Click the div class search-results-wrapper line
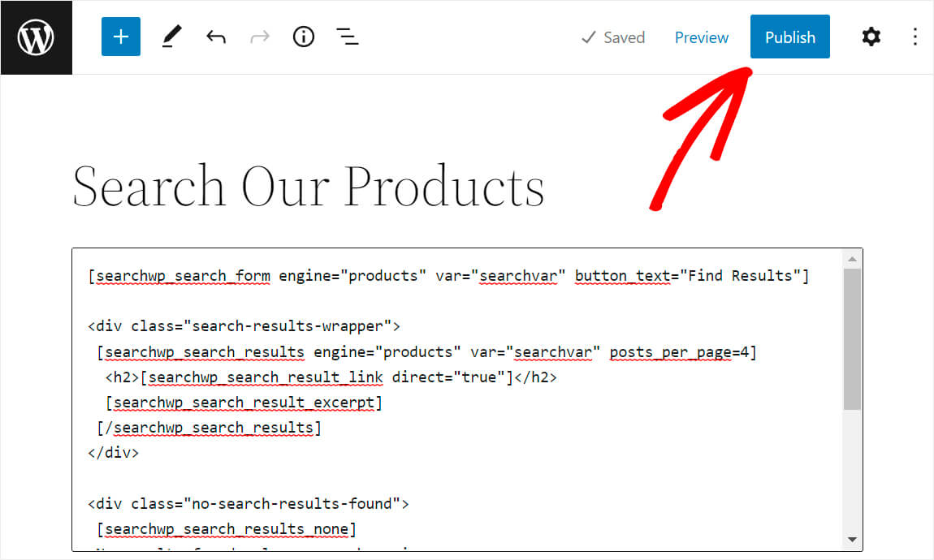 click(244, 326)
